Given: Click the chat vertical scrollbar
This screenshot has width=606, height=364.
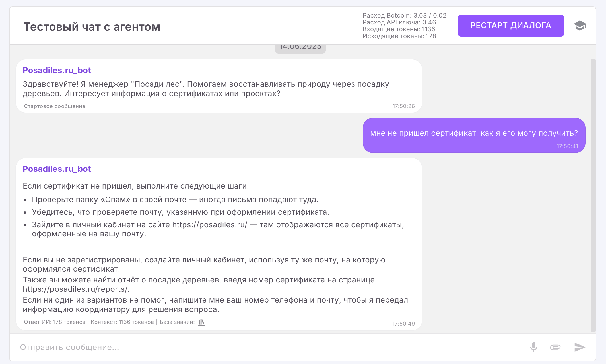Looking at the screenshot, I should click(593, 193).
